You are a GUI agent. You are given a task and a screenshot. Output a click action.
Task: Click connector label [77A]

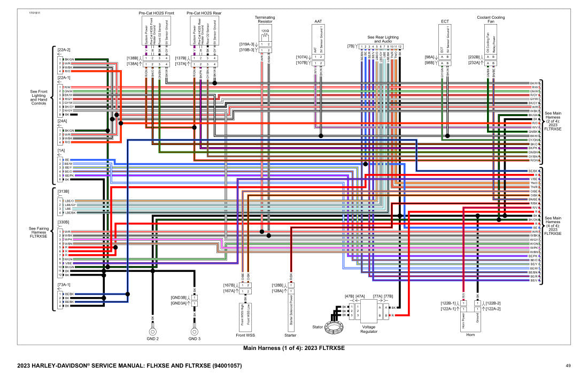coord(377,296)
